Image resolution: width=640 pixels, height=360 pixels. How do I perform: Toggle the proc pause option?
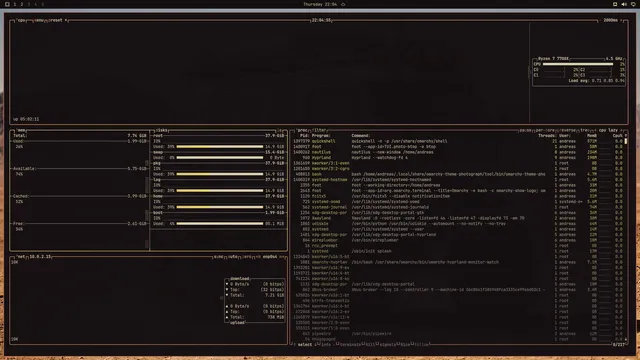pos(525,131)
